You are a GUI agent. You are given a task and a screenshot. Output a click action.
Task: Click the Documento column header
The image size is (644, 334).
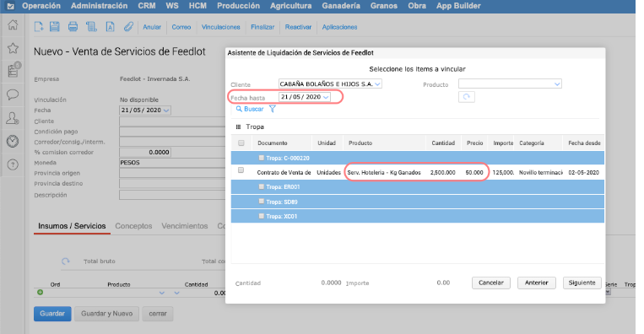click(273, 143)
